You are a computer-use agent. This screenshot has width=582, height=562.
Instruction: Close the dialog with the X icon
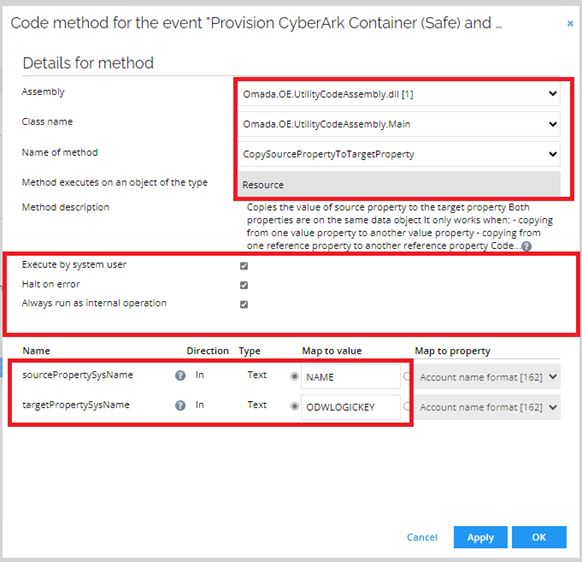[570, 23]
